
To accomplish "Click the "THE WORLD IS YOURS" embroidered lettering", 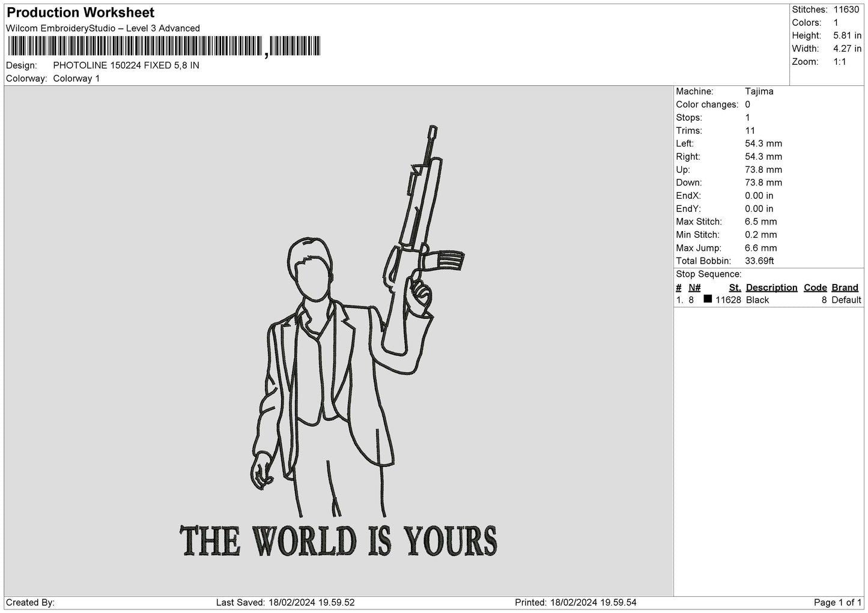I will point(339,541).
